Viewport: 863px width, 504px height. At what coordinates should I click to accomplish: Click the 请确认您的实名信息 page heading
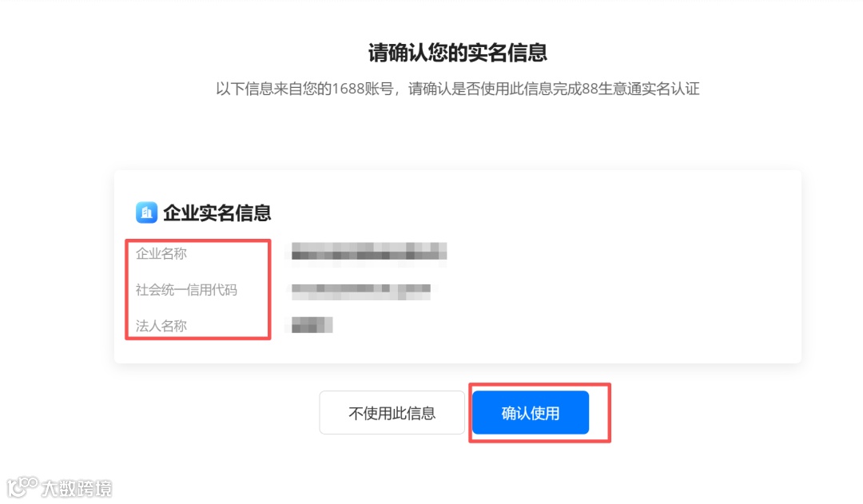457,53
